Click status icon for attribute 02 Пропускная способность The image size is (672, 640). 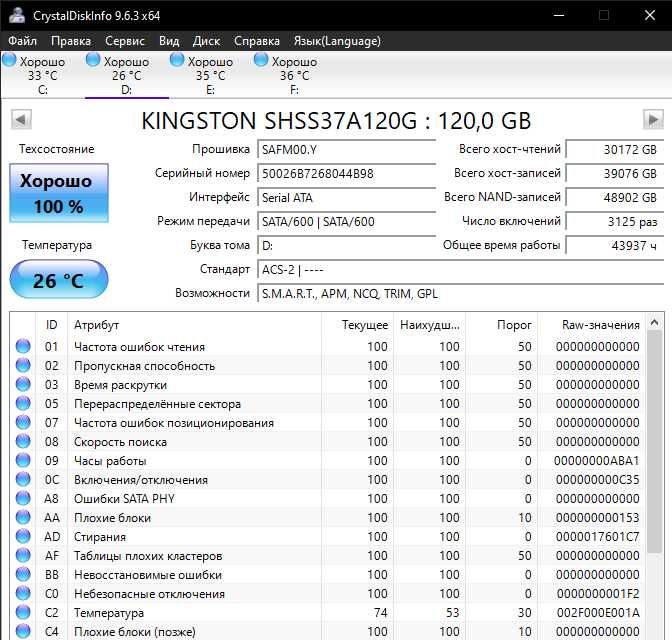click(23, 365)
